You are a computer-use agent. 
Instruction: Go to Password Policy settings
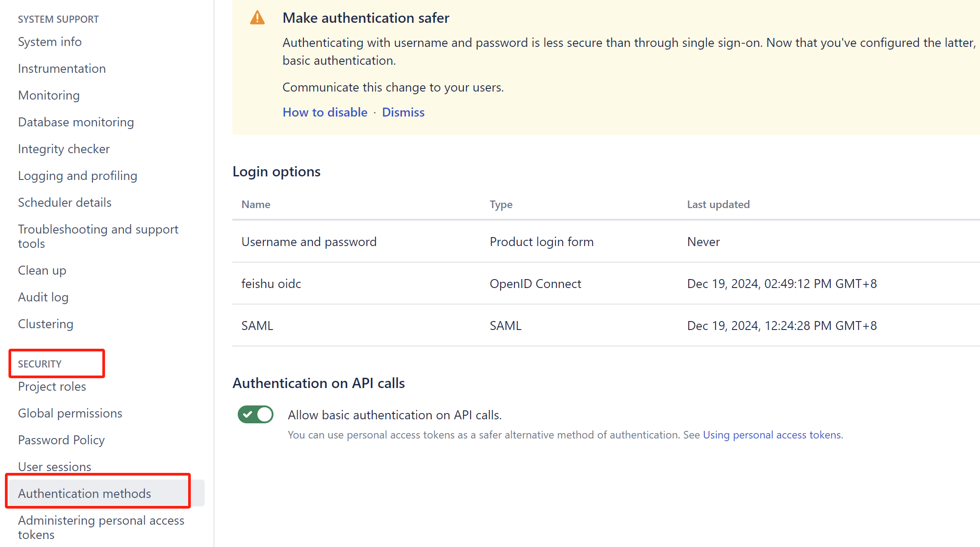tap(61, 440)
